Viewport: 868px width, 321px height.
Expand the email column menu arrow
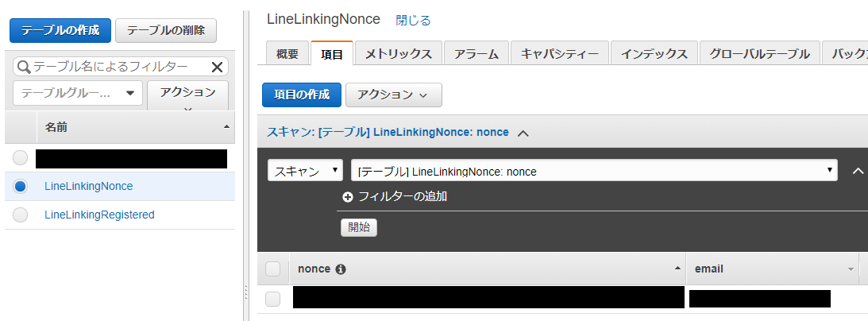[x=851, y=269]
